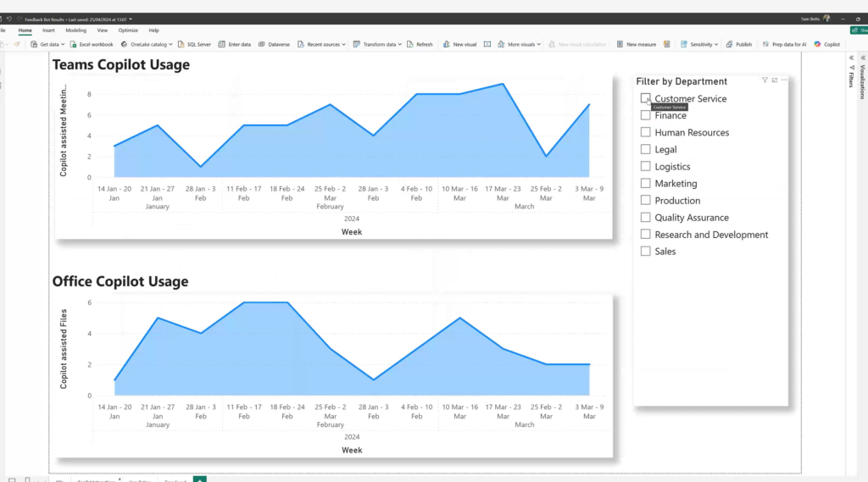Check Research and Development box

645,234
